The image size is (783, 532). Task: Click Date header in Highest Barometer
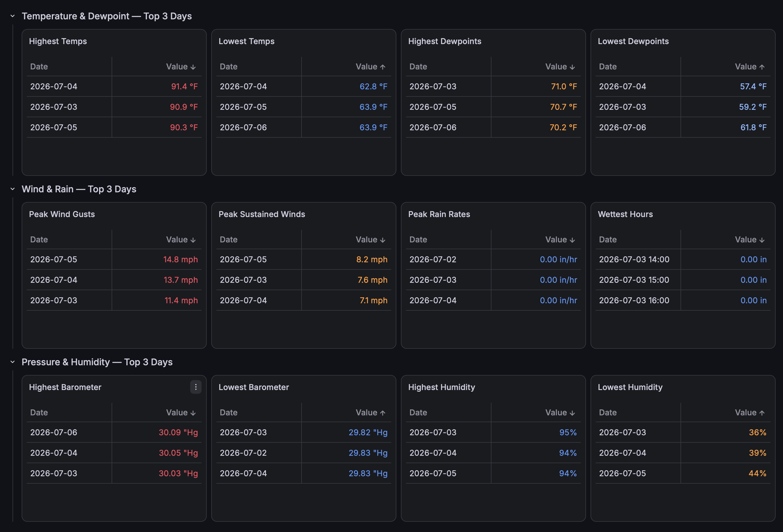pyautogui.click(x=39, y=413)
